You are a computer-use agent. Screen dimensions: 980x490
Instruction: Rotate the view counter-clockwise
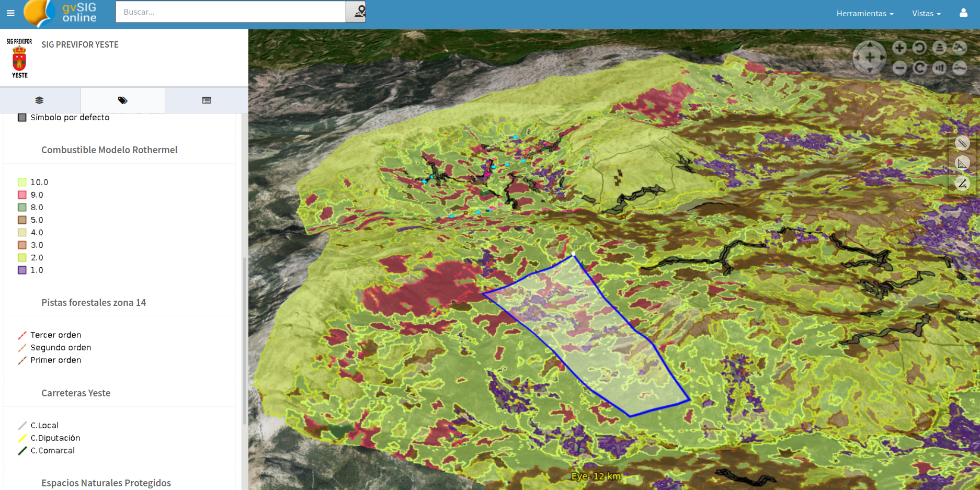coord(919,48)
